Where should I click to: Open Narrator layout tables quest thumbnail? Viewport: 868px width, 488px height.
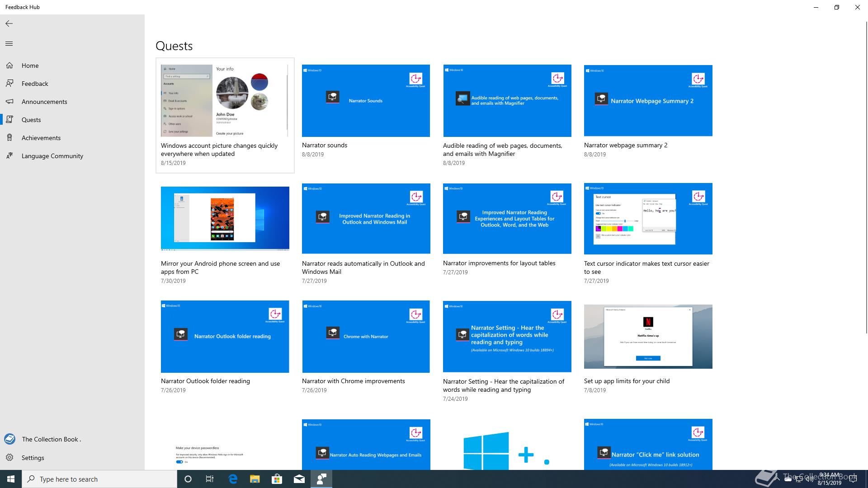[507, 218]
